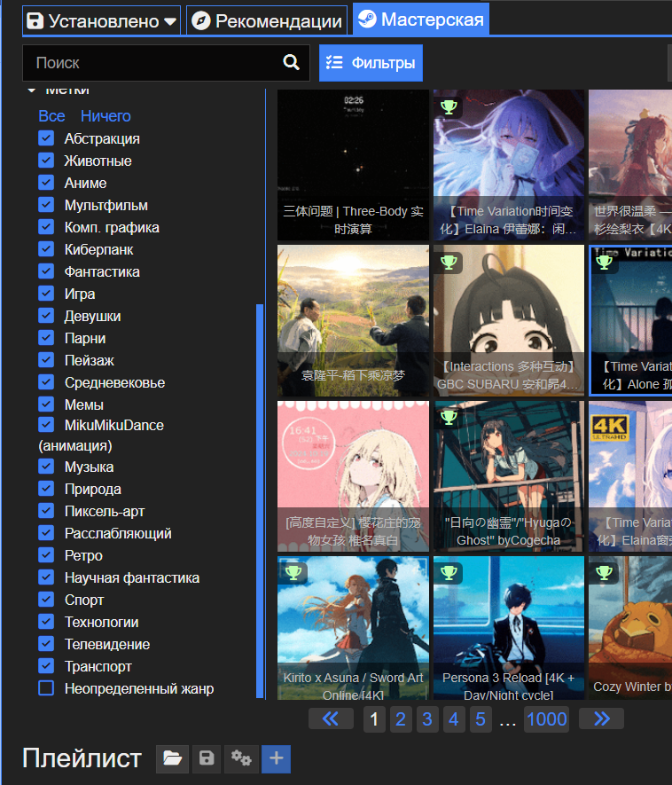Toggle the Фильтры button
This screenshot has width=672, height=785.
coord(371,63)
